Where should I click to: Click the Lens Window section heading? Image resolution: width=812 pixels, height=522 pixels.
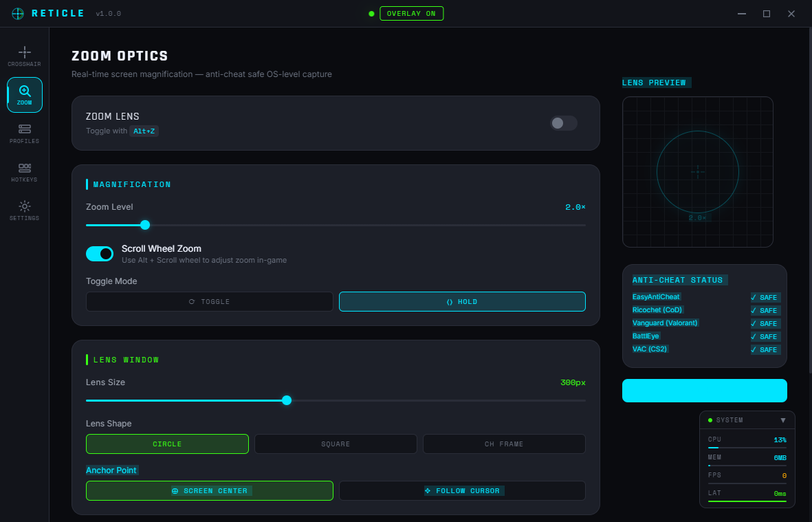point(126,360)
